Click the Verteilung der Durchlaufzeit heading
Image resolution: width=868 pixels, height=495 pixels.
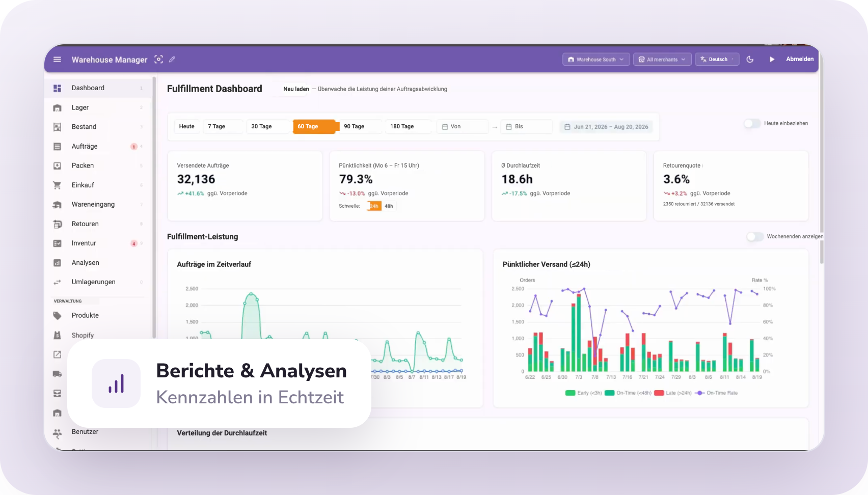pyautogui.click(x=222, y=433)
